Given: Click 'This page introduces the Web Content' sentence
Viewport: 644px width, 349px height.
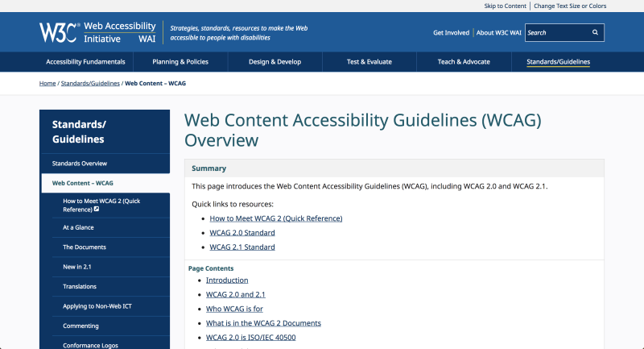Looking at the screenshot, I should point(369,186).
